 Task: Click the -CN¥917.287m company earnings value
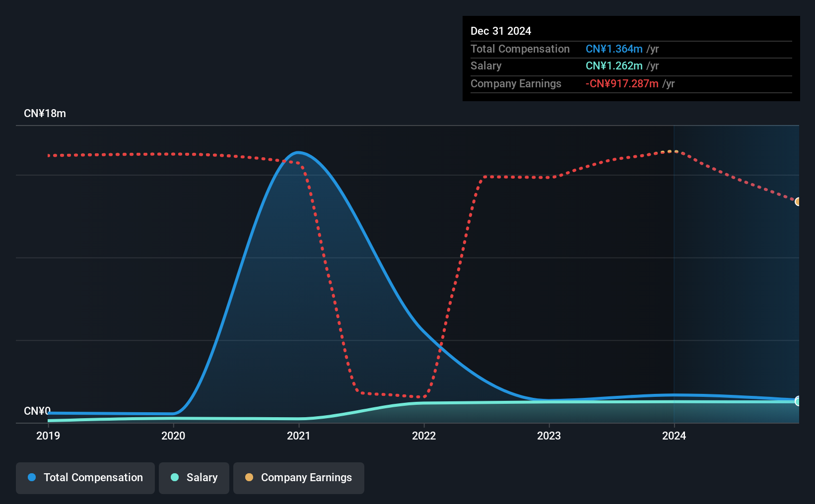[622, 84]
